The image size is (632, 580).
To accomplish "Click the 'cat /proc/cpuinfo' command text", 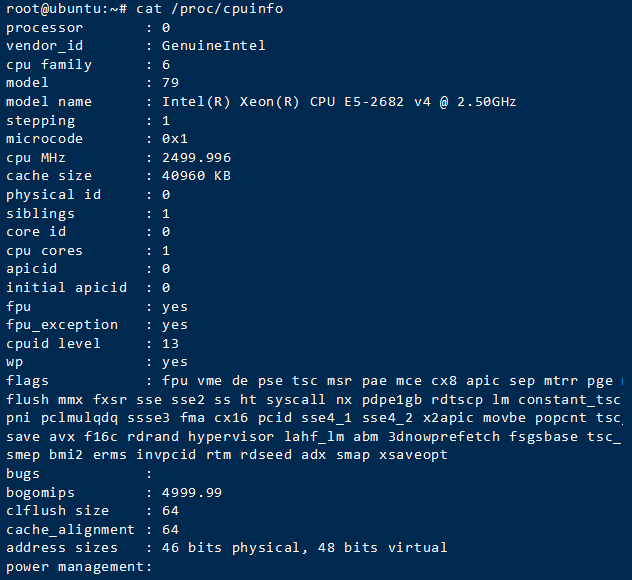I will tap(200, 8).
